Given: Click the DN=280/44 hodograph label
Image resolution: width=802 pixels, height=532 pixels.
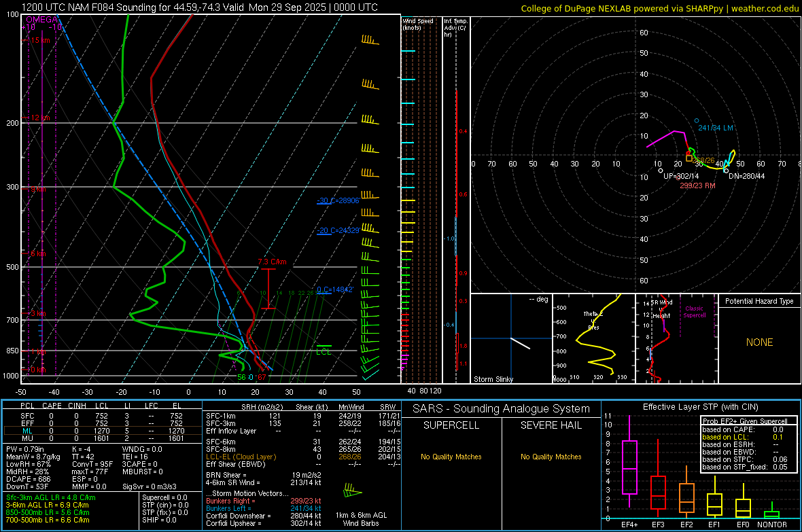Looking at the screenshot, I should 747,176.
